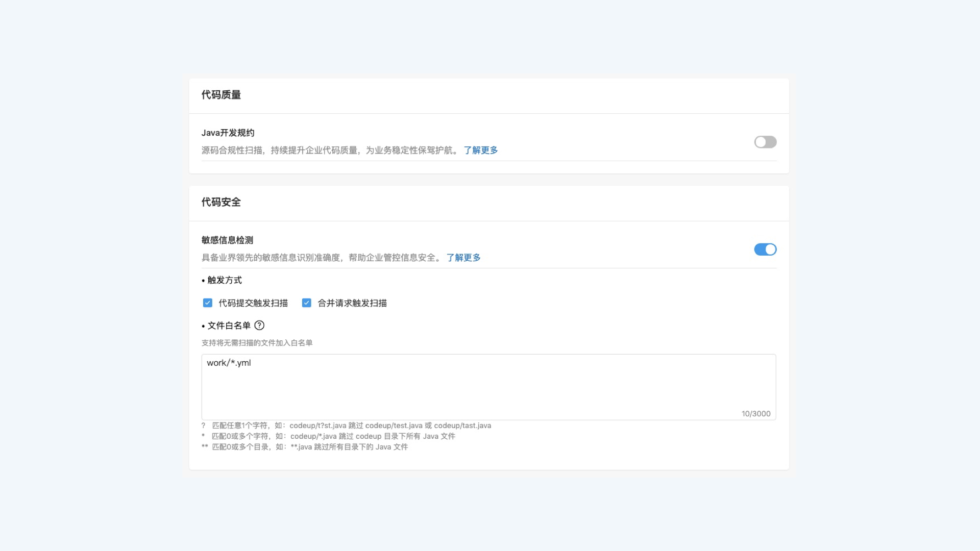This screenshot has height=551, width=980.
Task: Uncheck 合并请求触发扫描 checkbox
Action: (307, 303)
